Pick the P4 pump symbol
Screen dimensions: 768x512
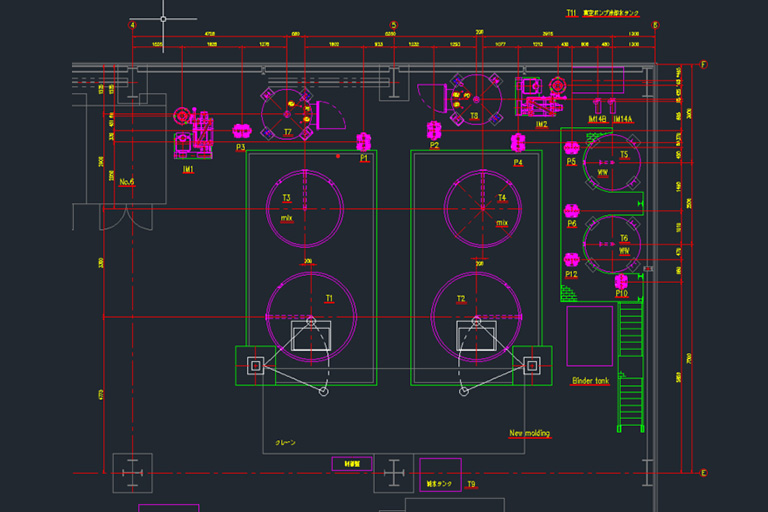click(518, 143)
